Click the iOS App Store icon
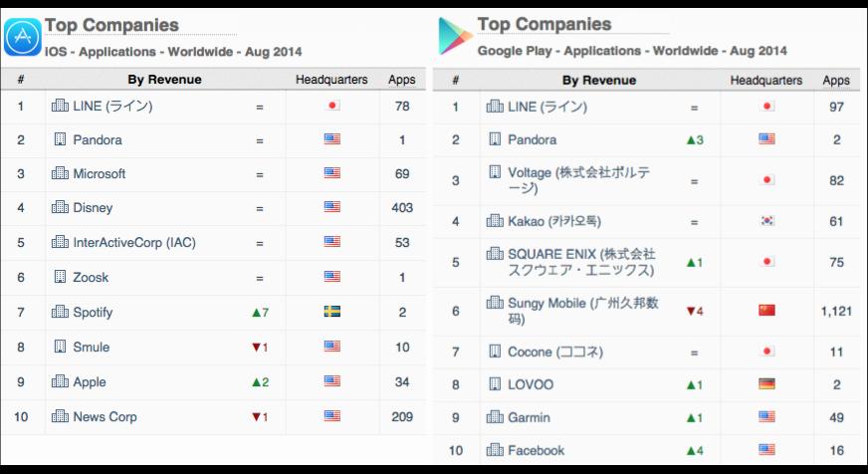This screenshot has width=868, height=474. pos(22,37)
